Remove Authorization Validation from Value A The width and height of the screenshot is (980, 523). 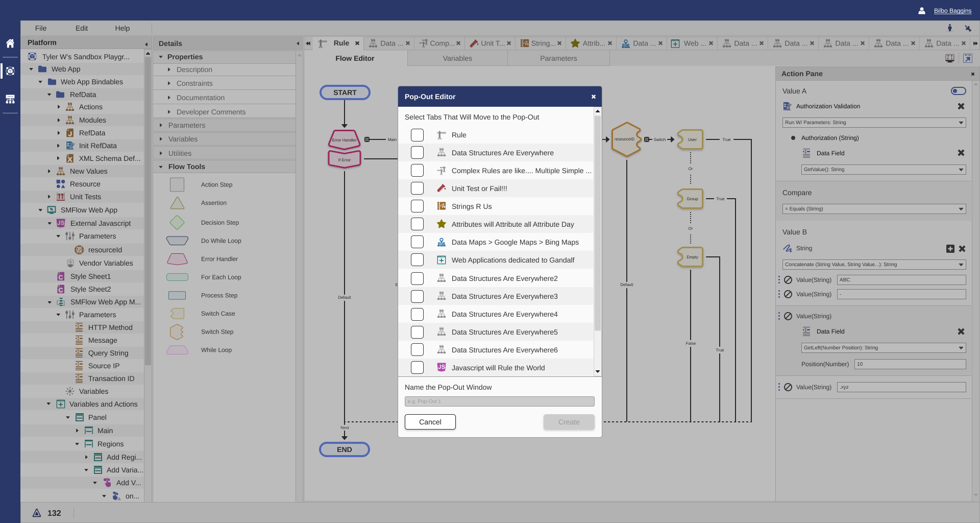(x=961, y=106)
